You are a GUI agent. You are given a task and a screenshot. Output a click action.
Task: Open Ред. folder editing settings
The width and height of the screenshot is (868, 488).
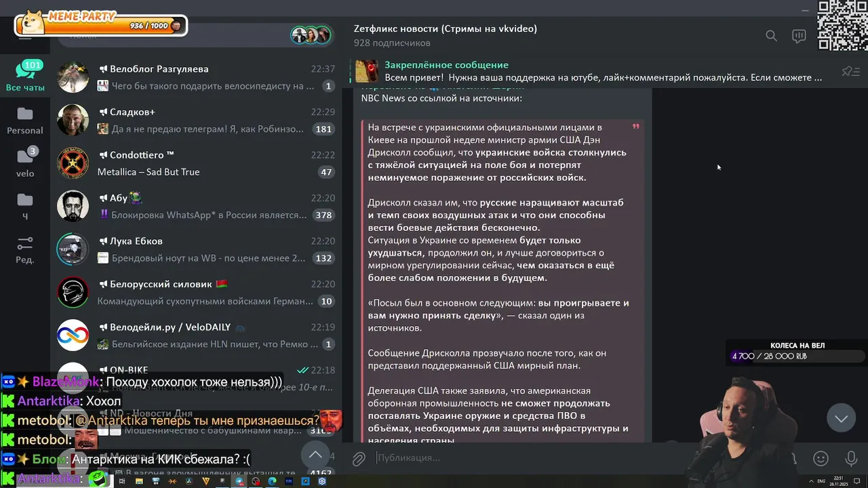25,249
